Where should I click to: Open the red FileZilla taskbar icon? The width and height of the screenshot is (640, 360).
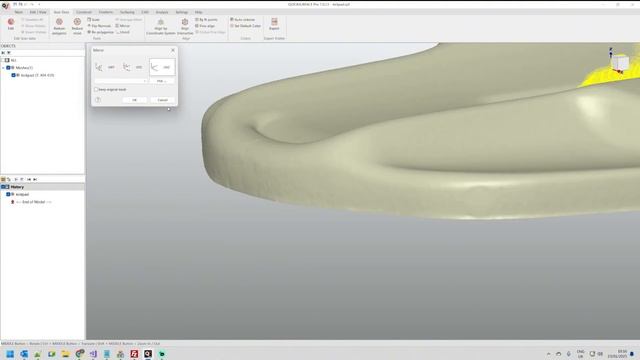[x=134, y=354]
